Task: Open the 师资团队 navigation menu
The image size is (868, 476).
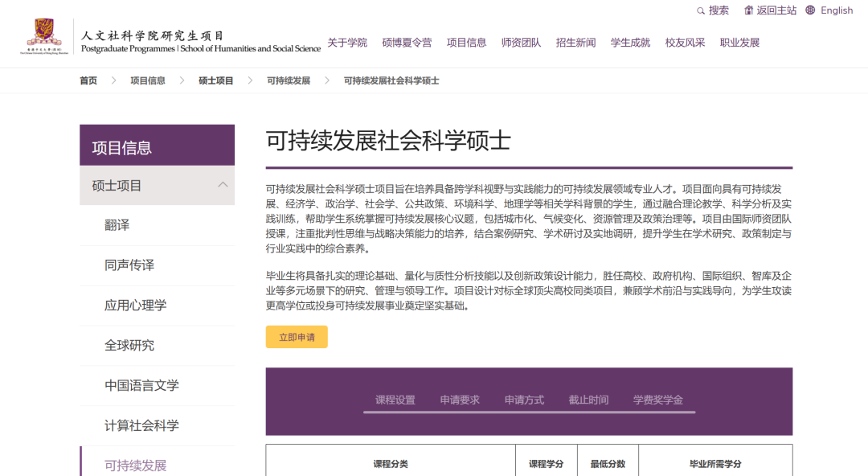Action: click(522, 42)
